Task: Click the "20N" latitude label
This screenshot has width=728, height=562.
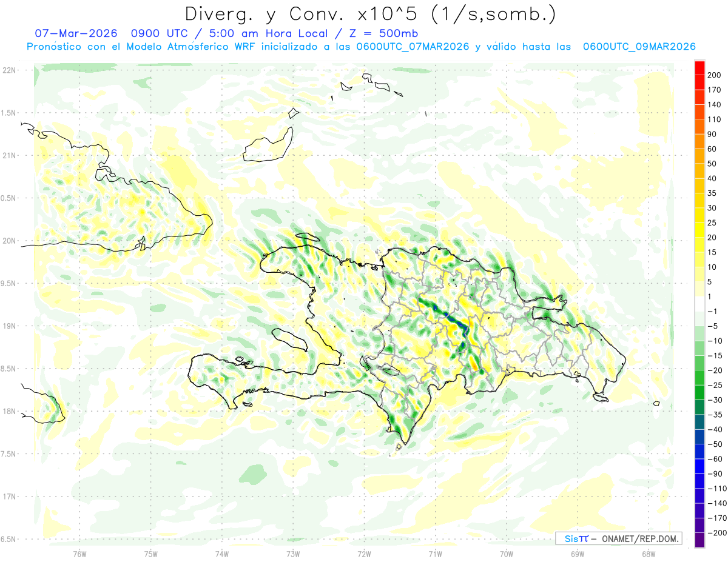Action: (8, 241)
